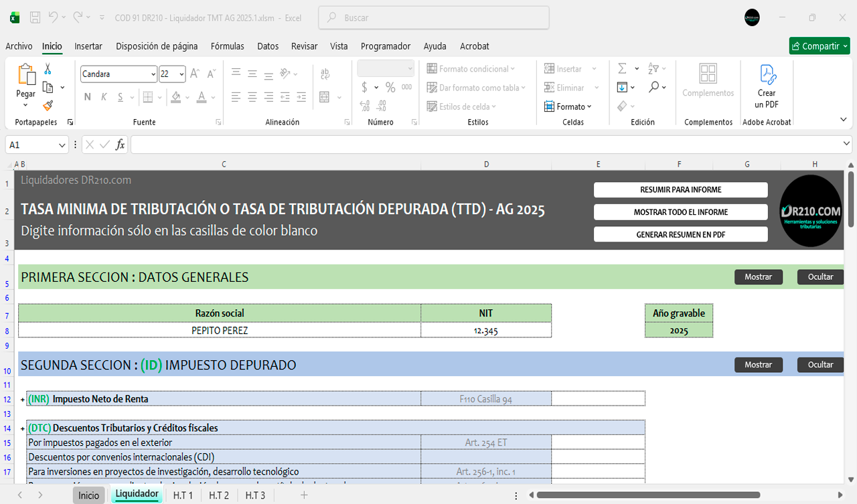The image size is (857, 504).
Task: Switch to the H.T 2 sheet tab
Action: click(218, 495)
